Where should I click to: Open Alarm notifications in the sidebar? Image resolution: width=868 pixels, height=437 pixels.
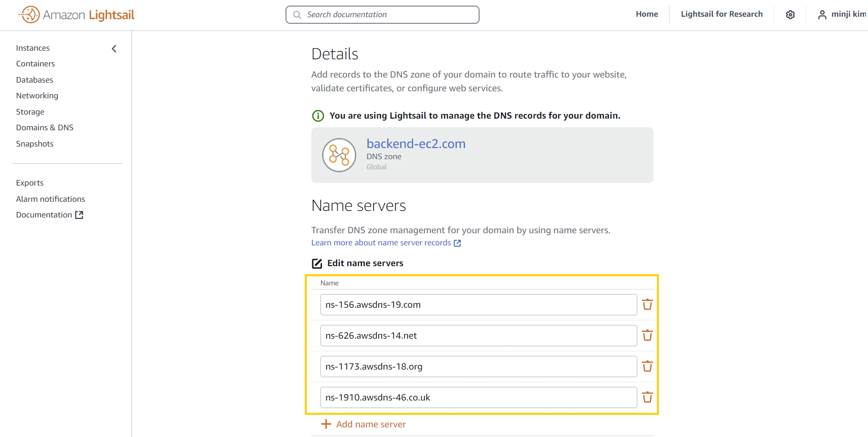[51, 199]
